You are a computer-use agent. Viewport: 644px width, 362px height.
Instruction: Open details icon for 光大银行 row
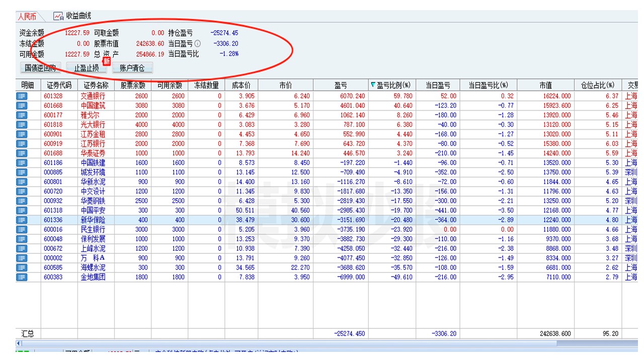pos(22,125)
